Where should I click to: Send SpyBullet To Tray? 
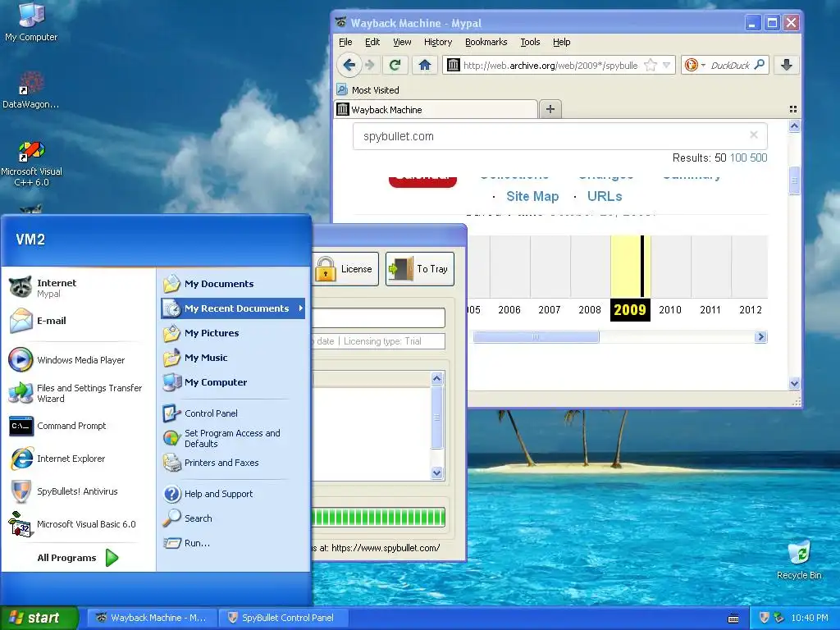419,269
